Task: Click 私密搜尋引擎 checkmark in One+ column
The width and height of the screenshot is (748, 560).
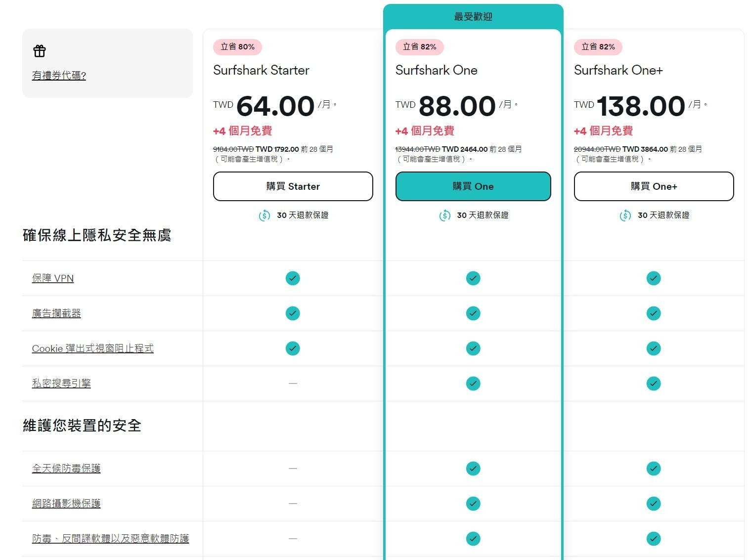Action: (x=654, y=384)
